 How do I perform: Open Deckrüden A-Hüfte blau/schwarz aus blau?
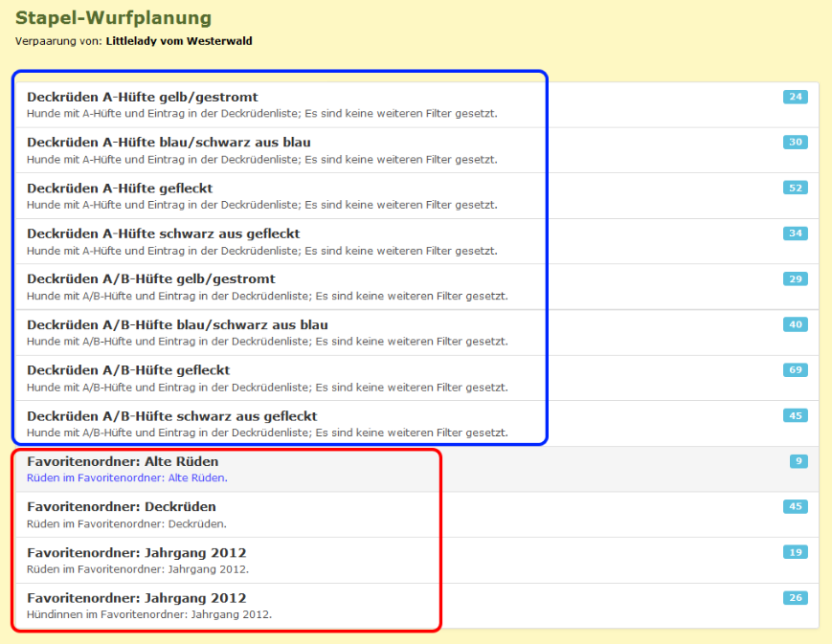click(169, 143)
